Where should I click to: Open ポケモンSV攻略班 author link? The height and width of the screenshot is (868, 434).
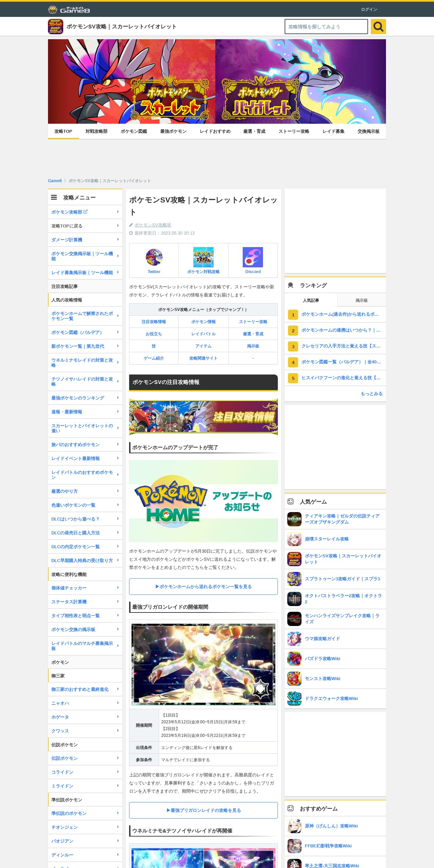tap(153, 225)
